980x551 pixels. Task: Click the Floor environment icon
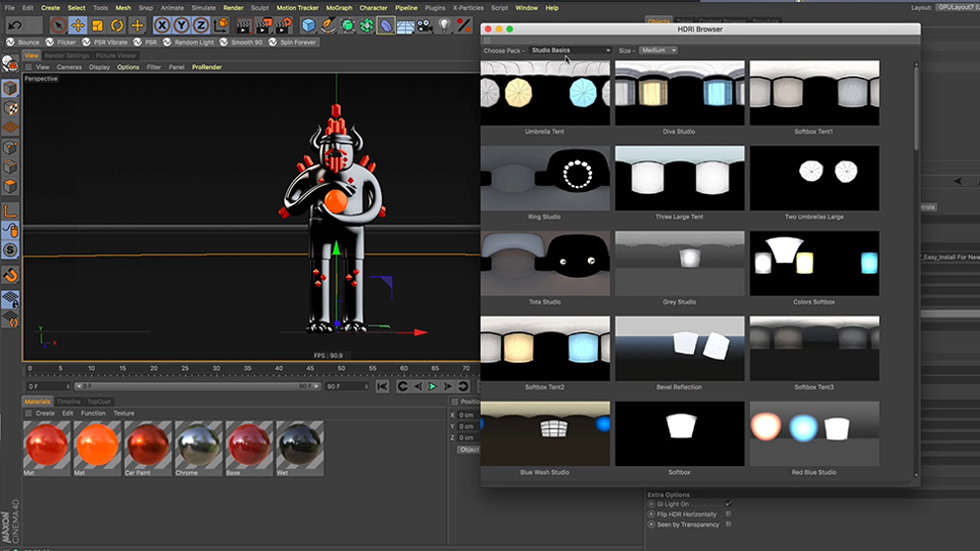tap(406, 26)
